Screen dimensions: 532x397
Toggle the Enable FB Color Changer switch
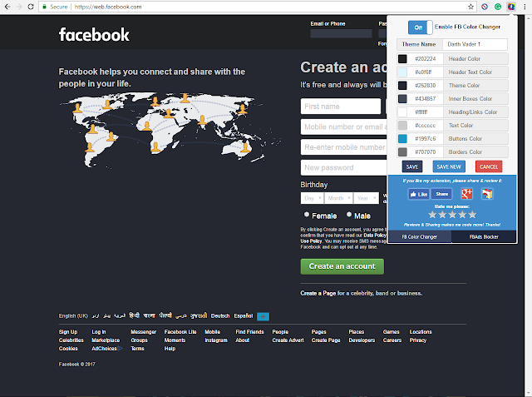pyautogui.click(x=420, y=27)
